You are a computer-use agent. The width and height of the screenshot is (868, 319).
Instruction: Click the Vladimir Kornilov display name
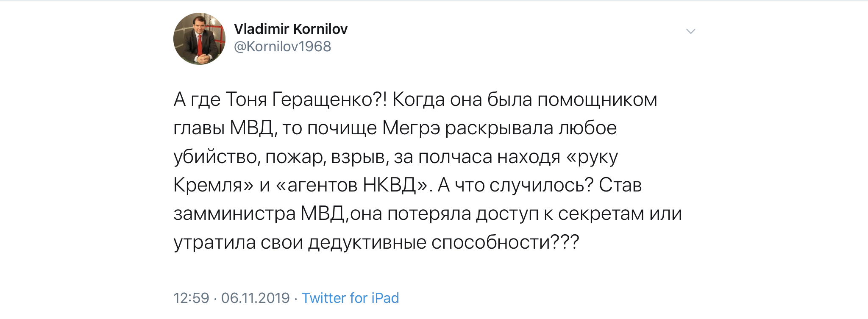tap(291, 29)
